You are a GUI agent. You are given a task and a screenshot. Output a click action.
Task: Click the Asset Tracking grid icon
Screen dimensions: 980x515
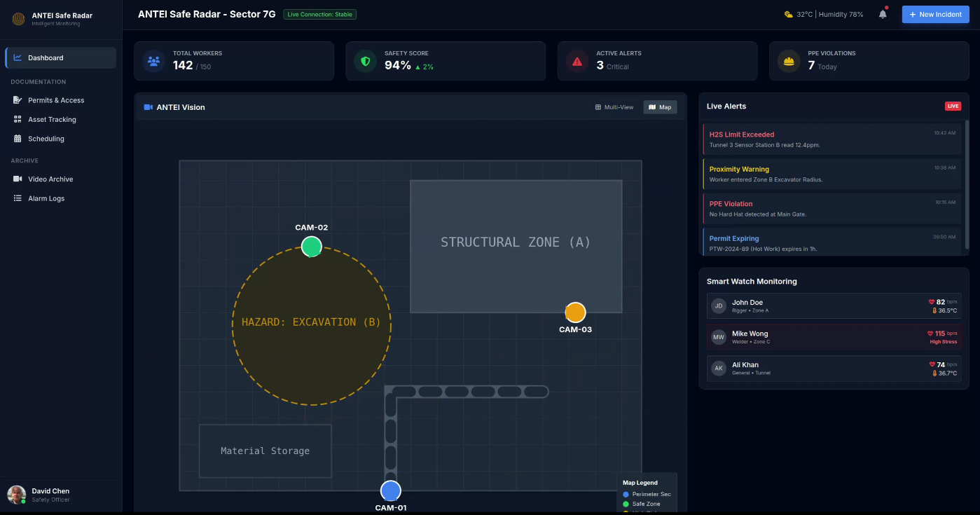pos(18,119)
